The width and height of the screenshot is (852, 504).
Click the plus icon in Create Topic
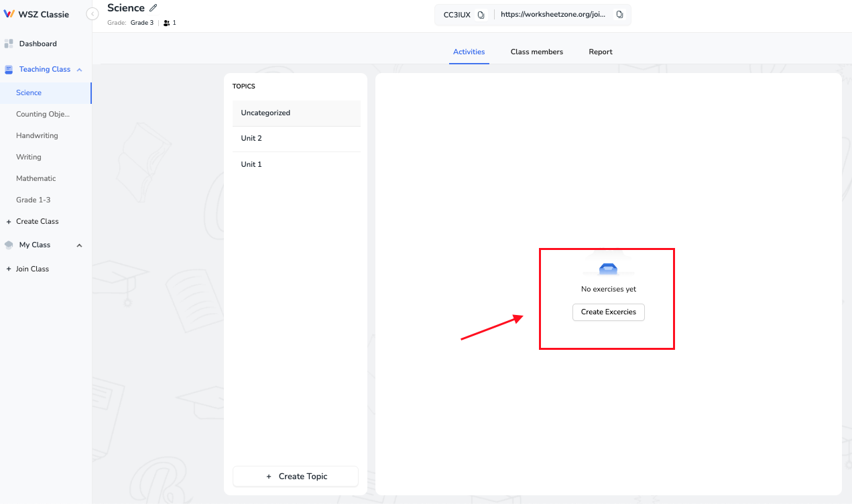point(269,477)
